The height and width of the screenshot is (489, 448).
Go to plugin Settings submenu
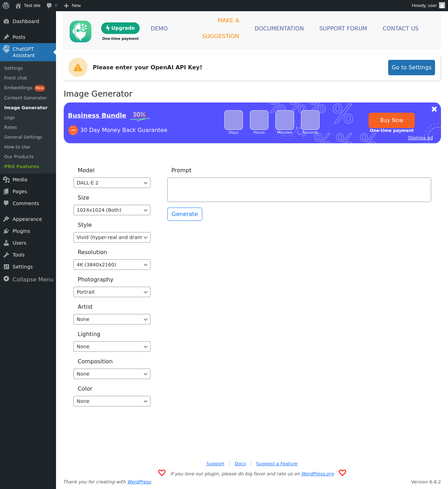[28, 68]
